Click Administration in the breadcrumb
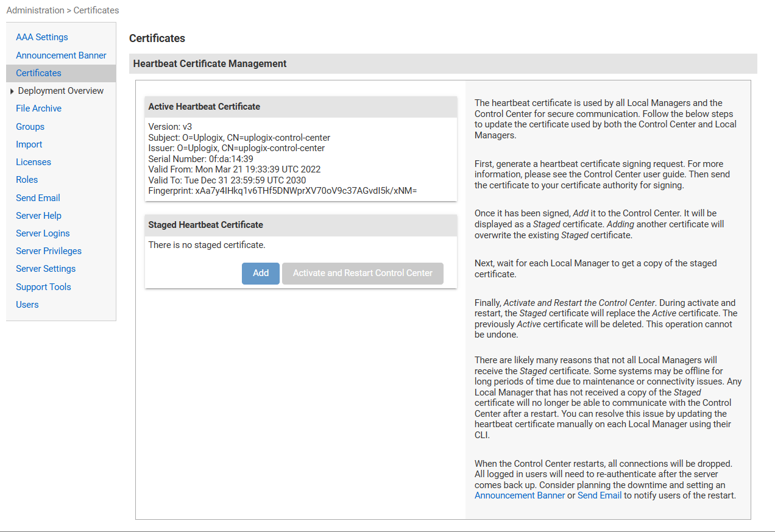 (x=35, y=10)
